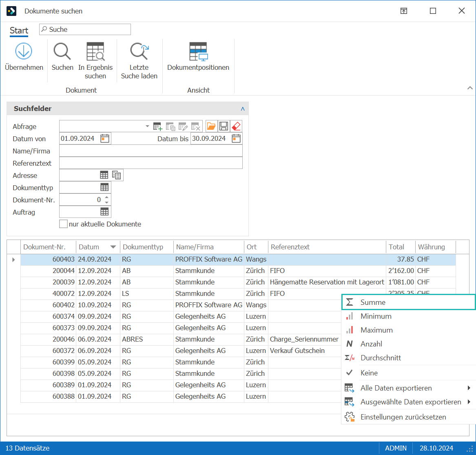Collapse the Suchfelder panel
This screenshot has width=476, height=455.
(243, 109)
